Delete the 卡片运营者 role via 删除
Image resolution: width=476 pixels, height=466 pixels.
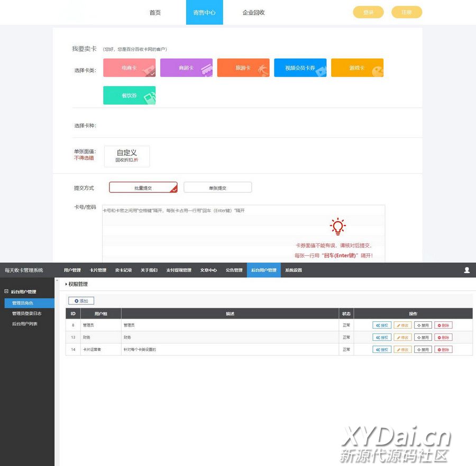[x=443, y=350]
